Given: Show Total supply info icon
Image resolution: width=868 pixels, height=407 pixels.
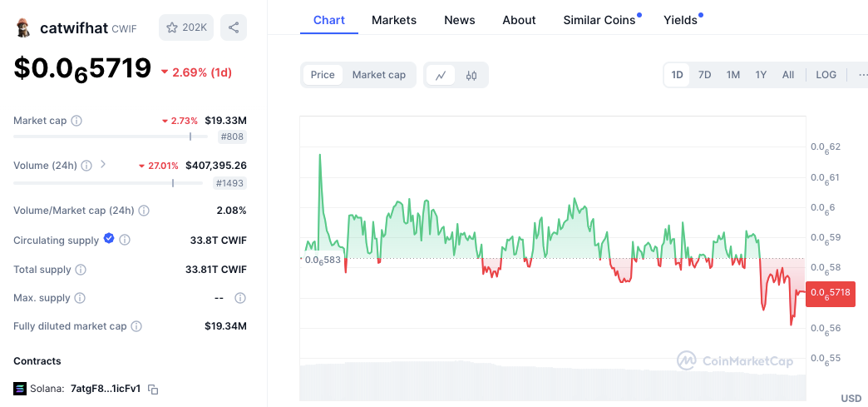Looking at the screenshot, I should (x=81, y=270).
